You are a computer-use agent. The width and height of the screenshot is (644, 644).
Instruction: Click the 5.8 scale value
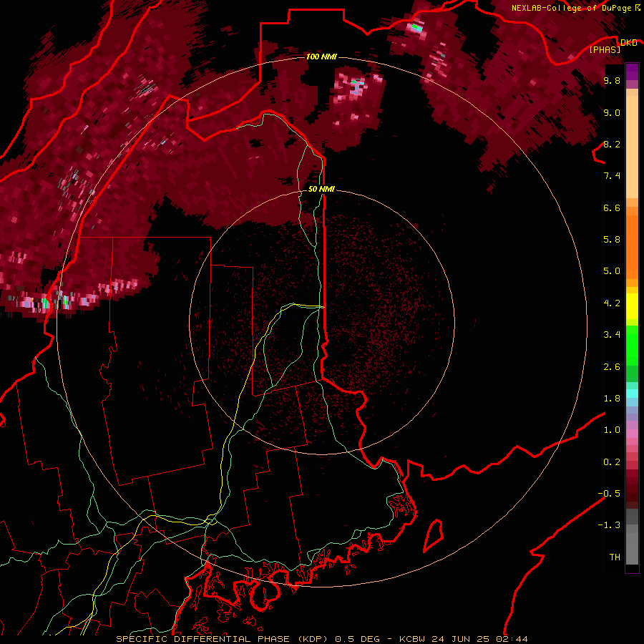pos(612,240)
